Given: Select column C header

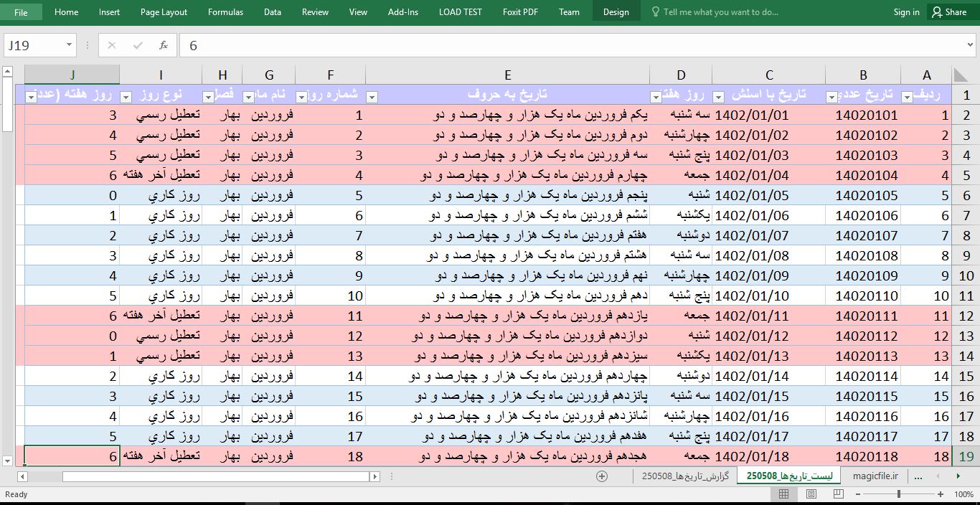Looking at the screenshot, I should coord(769,75).
